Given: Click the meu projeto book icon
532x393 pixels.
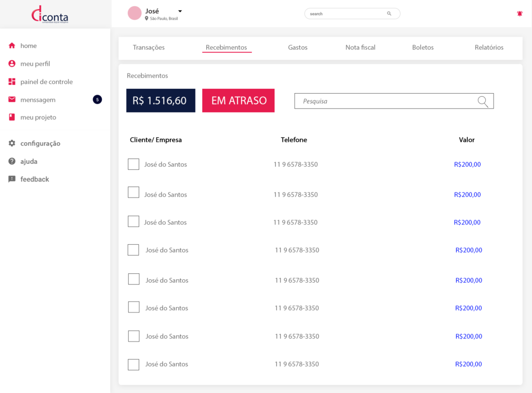Looking at the screenshot, I should click(12, 117).
